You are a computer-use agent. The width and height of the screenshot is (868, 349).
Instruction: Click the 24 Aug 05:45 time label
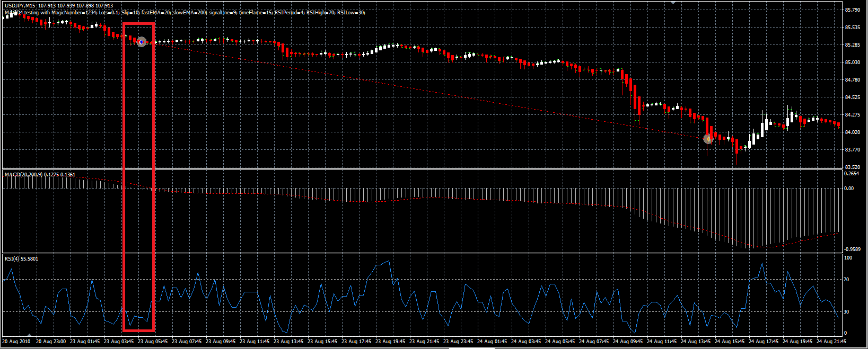tap(560, 342)
